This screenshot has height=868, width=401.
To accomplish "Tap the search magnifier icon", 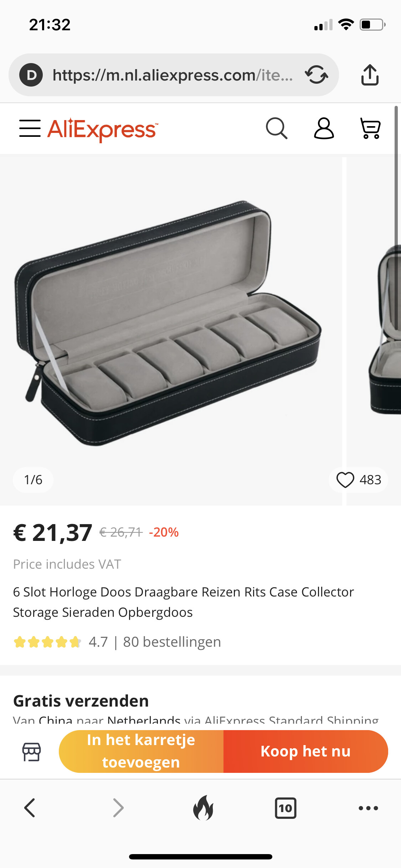I will pos(277,128).
